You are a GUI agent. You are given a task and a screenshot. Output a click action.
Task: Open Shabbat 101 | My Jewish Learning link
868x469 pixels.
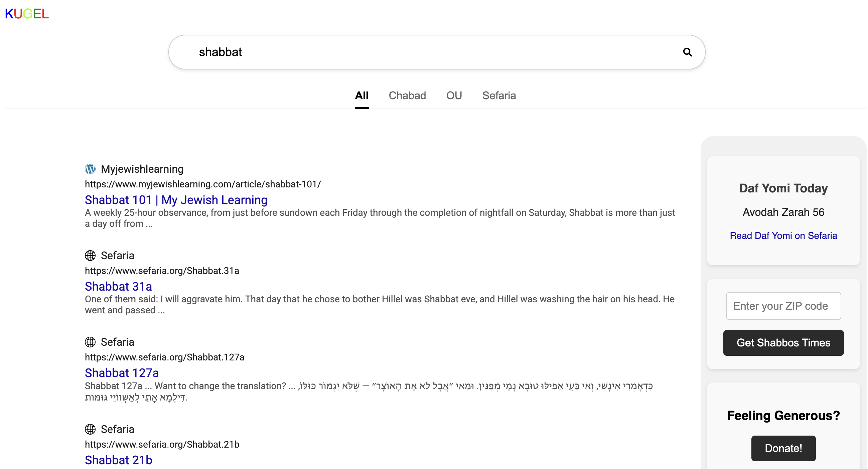click(176, 200)
